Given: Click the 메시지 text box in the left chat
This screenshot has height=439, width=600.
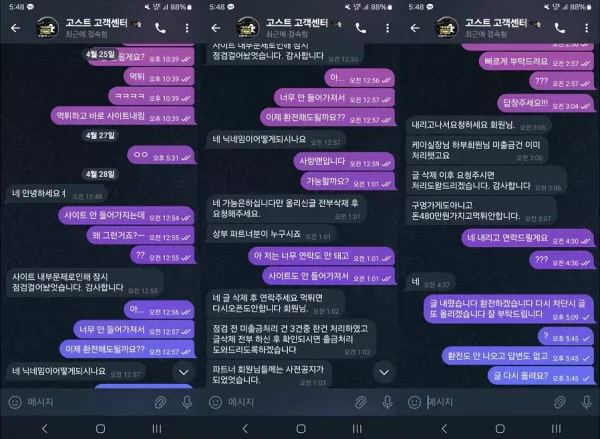Looking at the screenshot, I should click(x=88, y=402).
